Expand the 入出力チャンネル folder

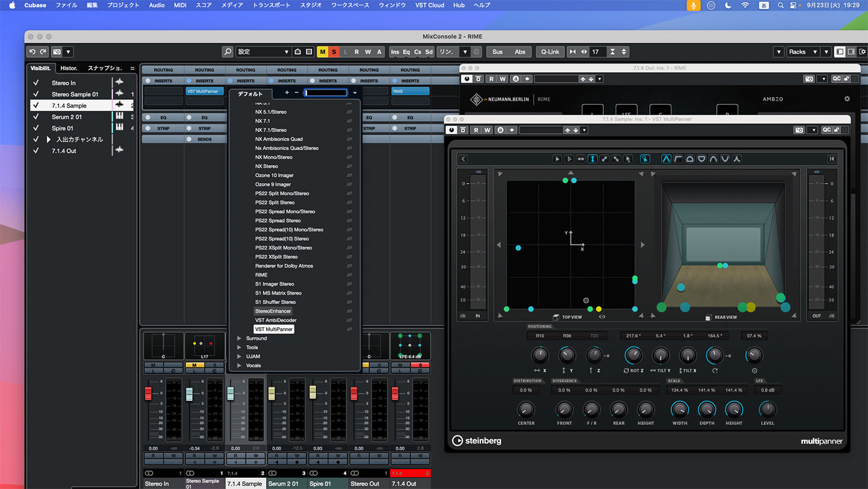(x=49, y=140)
